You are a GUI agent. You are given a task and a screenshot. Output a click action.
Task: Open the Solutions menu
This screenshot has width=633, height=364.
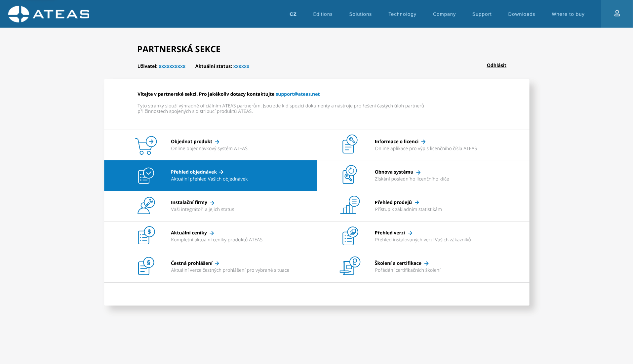(x=360, y=14)
